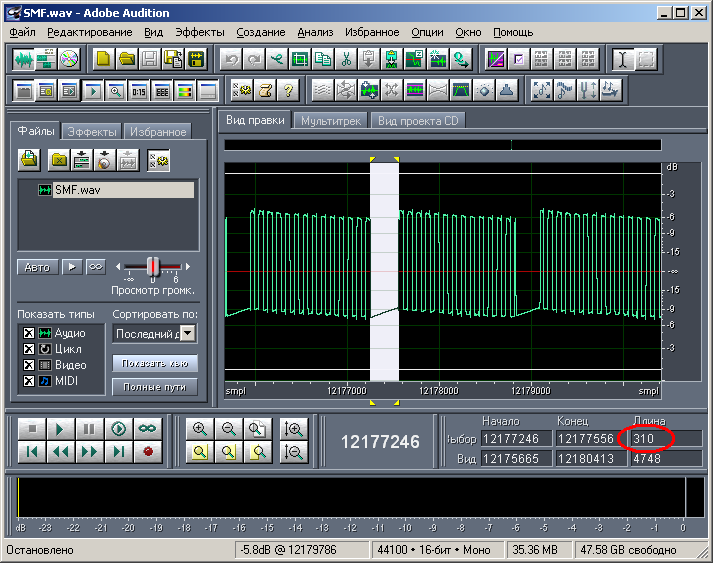Click selection Конец field 12177556
Viewport: 713px width, 563px height.
[x=591, y=439]
